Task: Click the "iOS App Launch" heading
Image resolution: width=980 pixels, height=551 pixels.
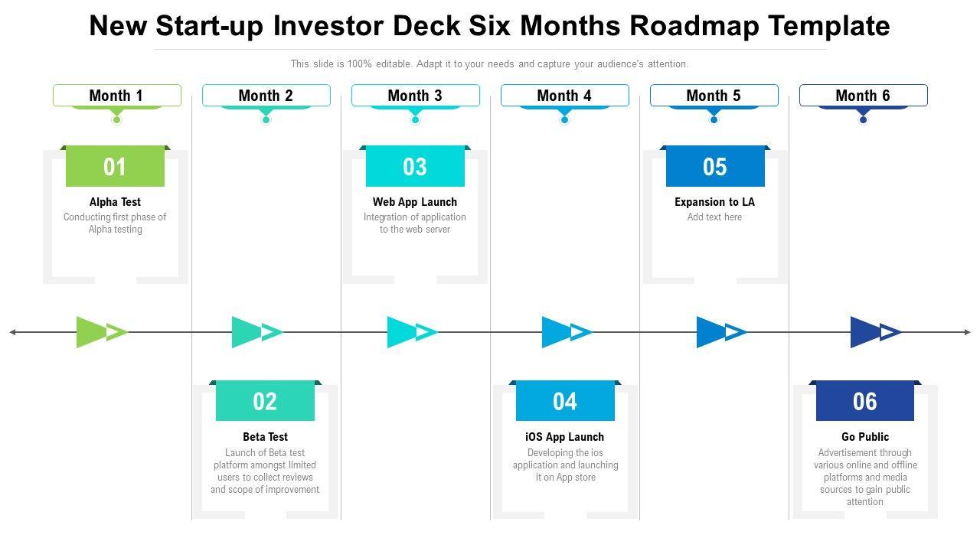Action: (x=565, y=437)
